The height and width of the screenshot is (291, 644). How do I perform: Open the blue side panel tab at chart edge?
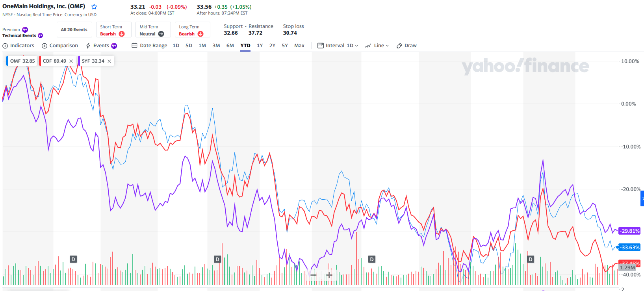pos(642,198)
